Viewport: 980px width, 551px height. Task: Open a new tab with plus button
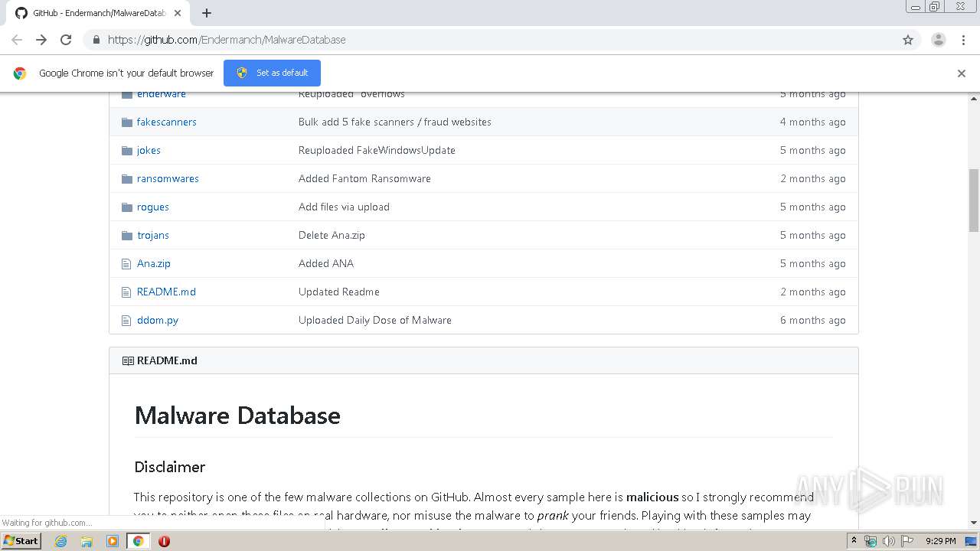point(207,13)
